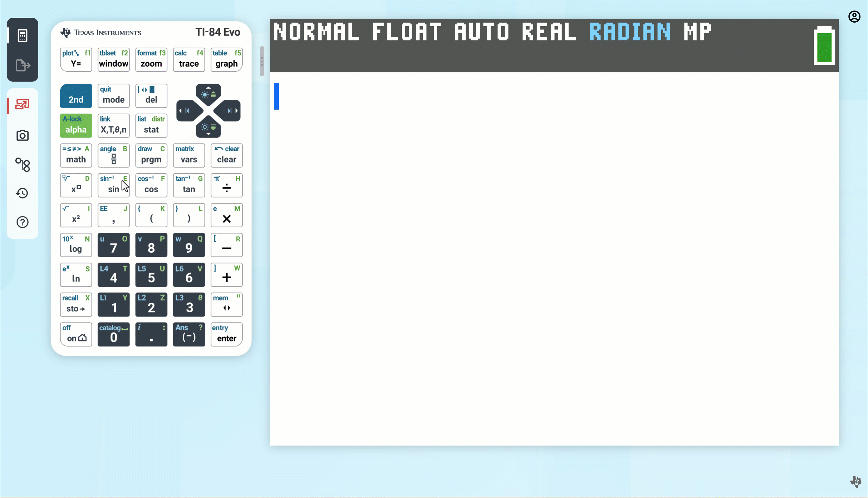This screenshot has width=868, height=498.
Task: Click the graph key
Action: coord(227,59)
